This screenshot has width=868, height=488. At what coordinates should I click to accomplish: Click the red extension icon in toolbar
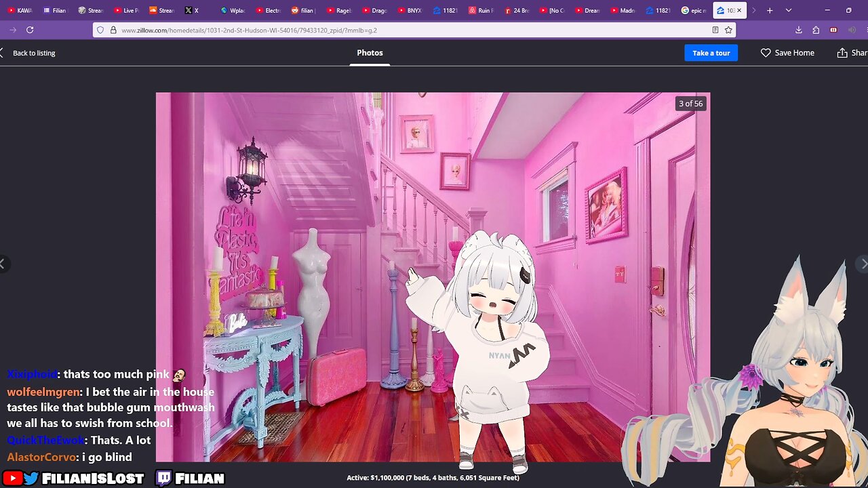pyautogui.click(x=833, y=30)
